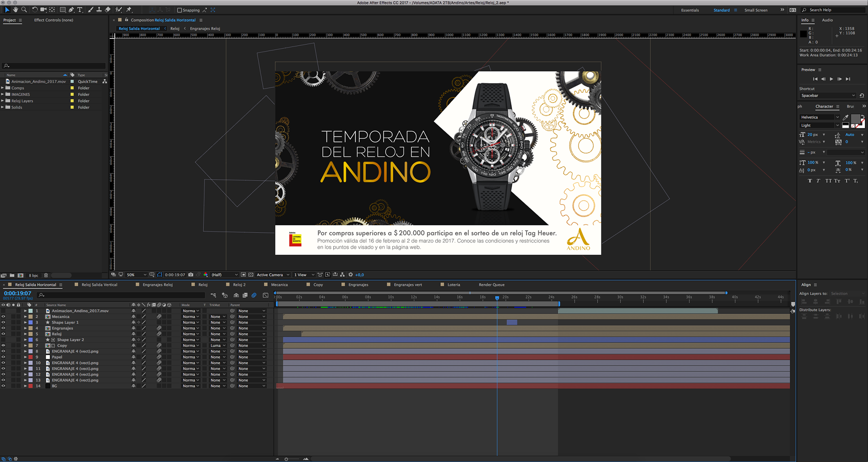Click the Region of Interest icon
Viewport: 868px width, 462px height.
pyautogui.click(x=243, y=275)
